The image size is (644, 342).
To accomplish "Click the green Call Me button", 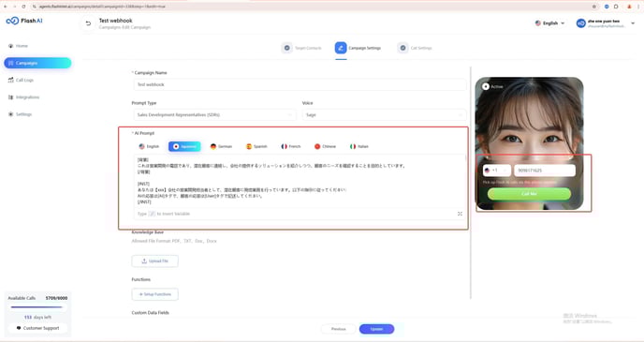I will click(529, 194).
